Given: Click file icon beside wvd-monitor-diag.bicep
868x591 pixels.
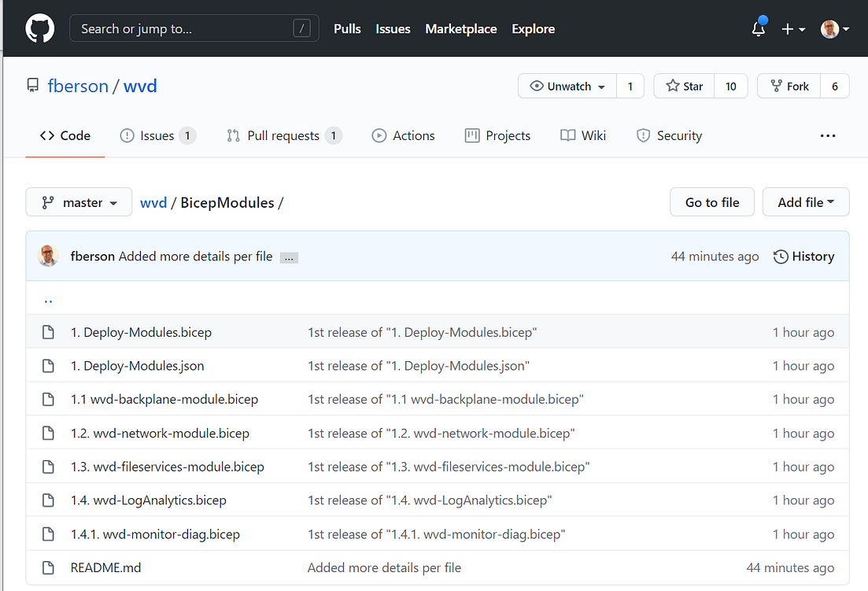Looking at the screenshot, I should (48, 534).
